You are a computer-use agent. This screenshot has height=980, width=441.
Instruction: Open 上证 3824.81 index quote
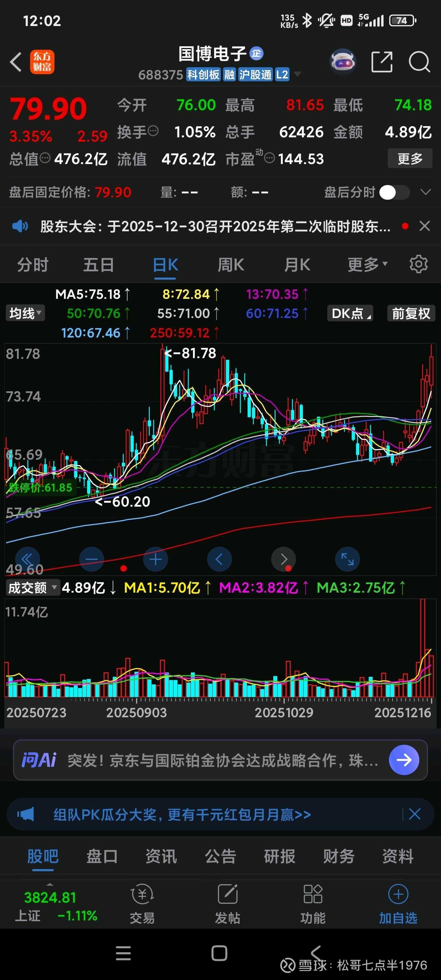56,906
